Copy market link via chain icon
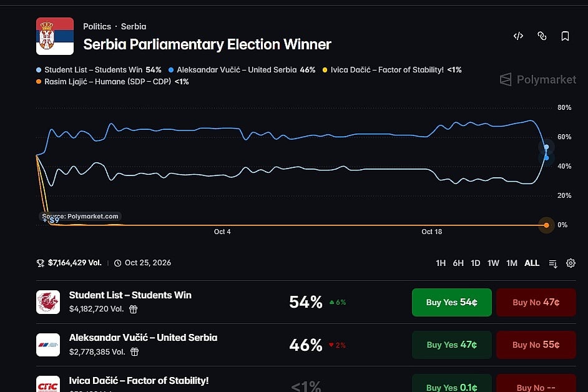Image resolution: width=588 pixels, height=392 pixels. tap(542, 36)
